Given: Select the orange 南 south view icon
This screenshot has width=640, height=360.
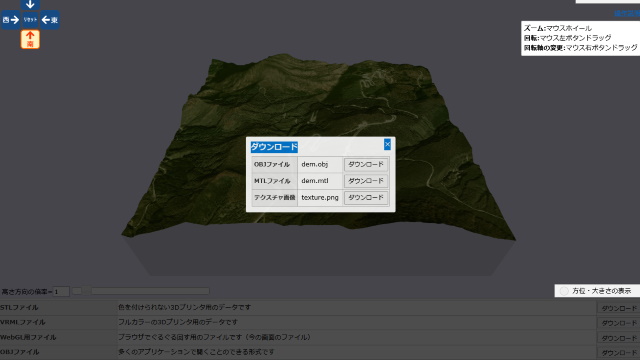Looking at the screenshot, I should coord(30,39).
